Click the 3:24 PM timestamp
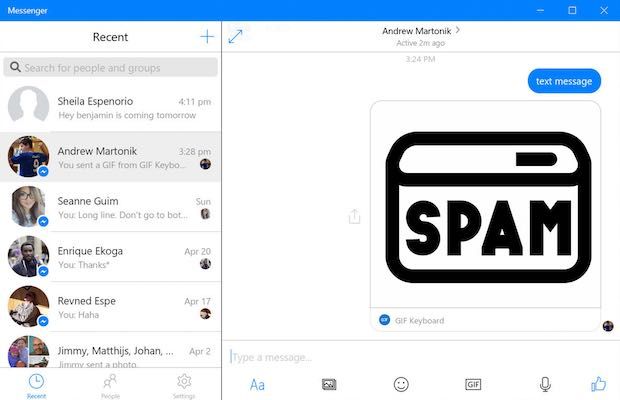Viewport: 620px width, 400px height. pyautogui.click(x=420, y=59)
